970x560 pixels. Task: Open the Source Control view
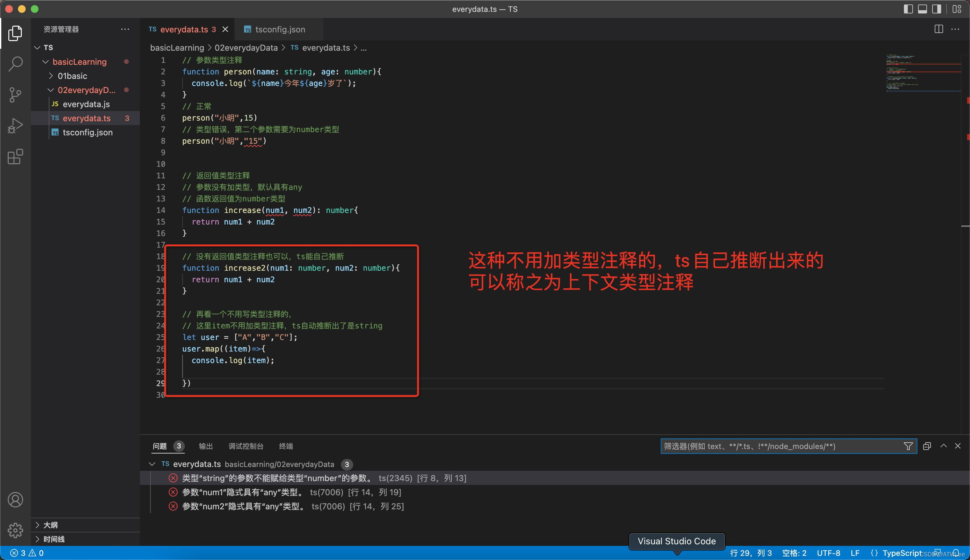pyautogui.click(x=15, y=95)
